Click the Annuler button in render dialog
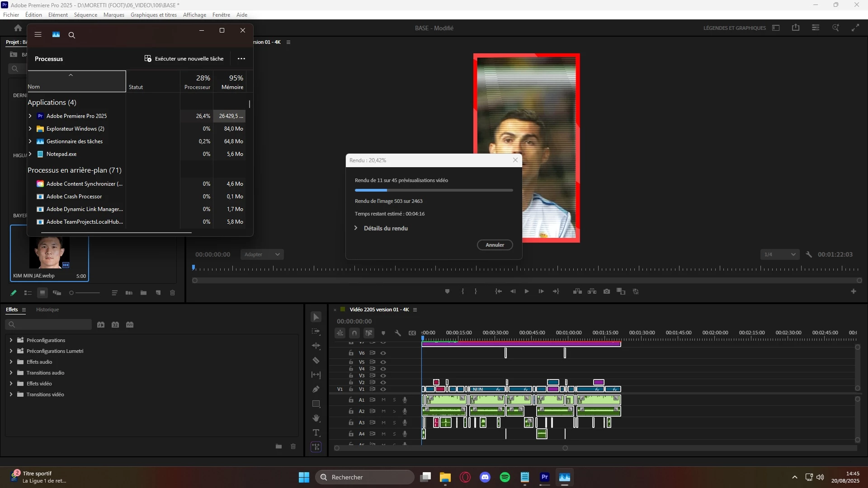 [495, 245]
